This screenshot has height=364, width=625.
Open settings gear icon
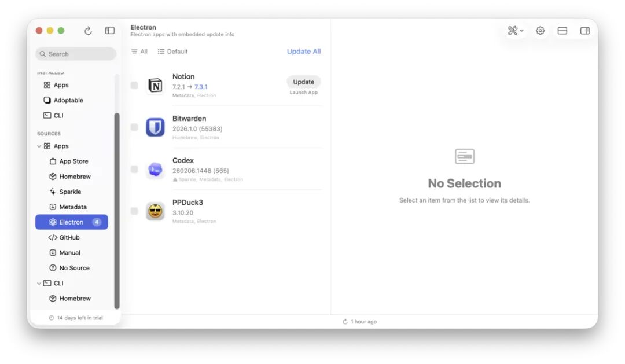coord(540,31)
